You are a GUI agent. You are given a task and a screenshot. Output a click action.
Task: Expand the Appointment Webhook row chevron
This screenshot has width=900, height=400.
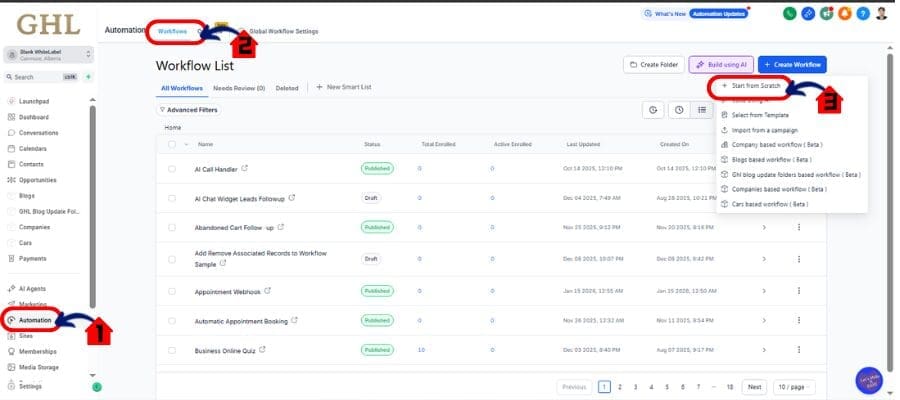[x=764, y=291]
